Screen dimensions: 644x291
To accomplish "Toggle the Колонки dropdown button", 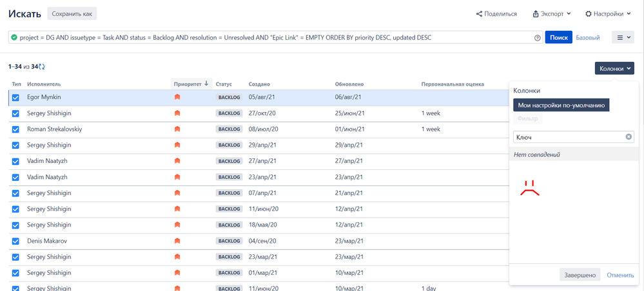I will (614, 68).
